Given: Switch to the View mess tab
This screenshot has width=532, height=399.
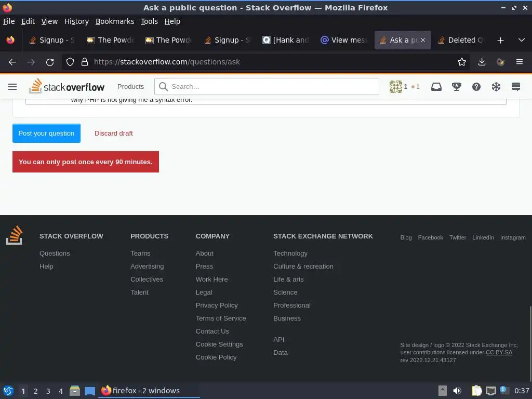Looking at the screenshot, I should 344,40.
